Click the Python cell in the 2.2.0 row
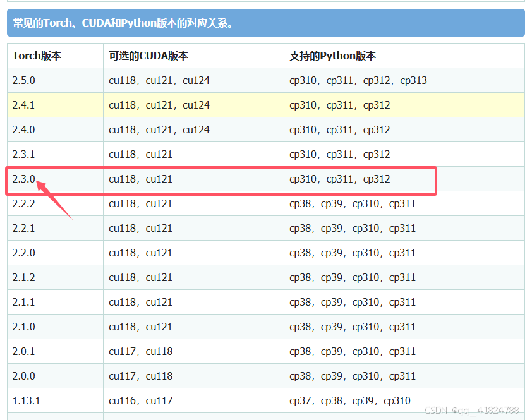This screenshot has width=532, height=420. pyautogui.click(x=404, y=253)
